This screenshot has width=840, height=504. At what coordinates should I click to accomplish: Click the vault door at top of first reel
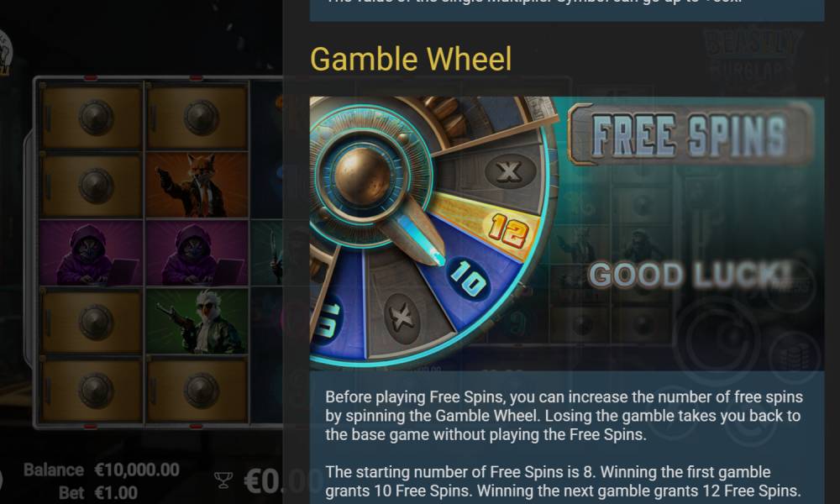(92, 116)
